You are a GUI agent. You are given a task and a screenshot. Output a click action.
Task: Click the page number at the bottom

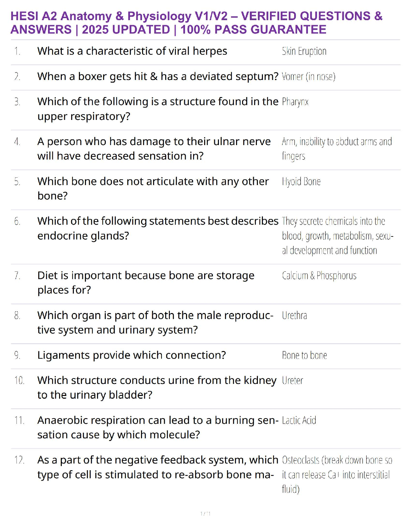tap(205, 514)
